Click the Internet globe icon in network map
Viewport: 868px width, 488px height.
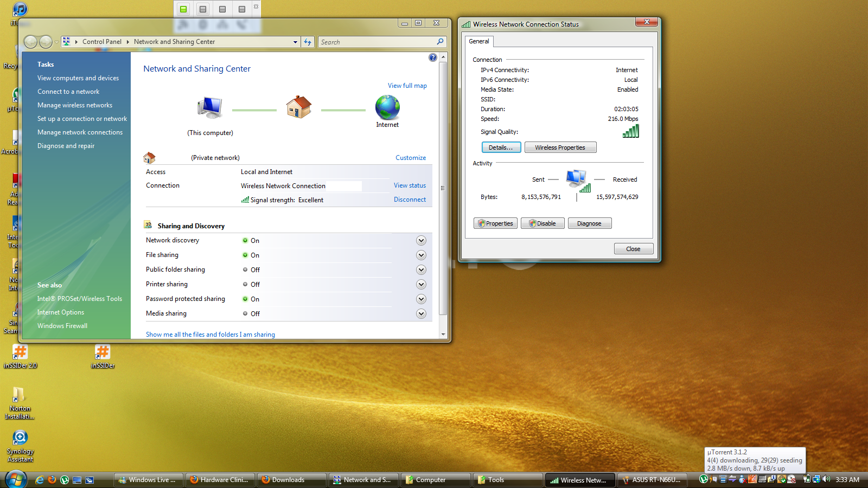pos(387,107)
